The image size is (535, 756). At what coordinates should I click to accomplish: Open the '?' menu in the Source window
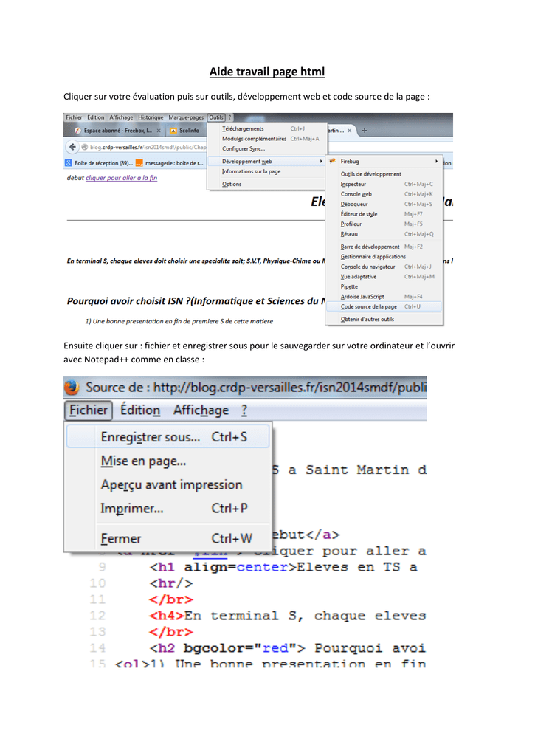coord(244,410)
